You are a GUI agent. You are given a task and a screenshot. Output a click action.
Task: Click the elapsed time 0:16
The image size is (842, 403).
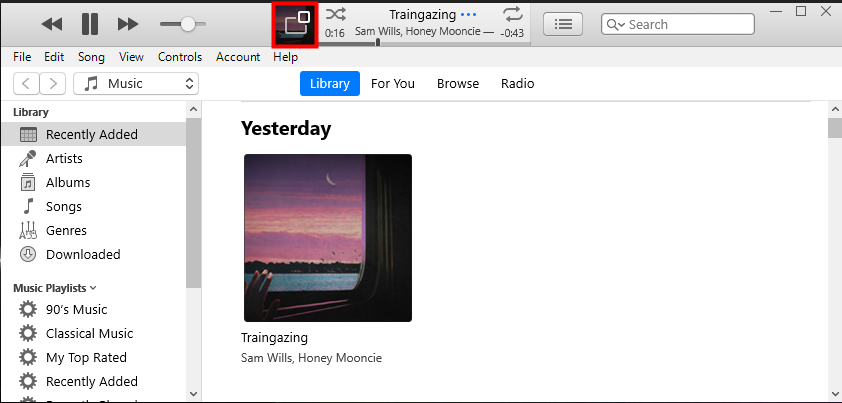point(335,33)
